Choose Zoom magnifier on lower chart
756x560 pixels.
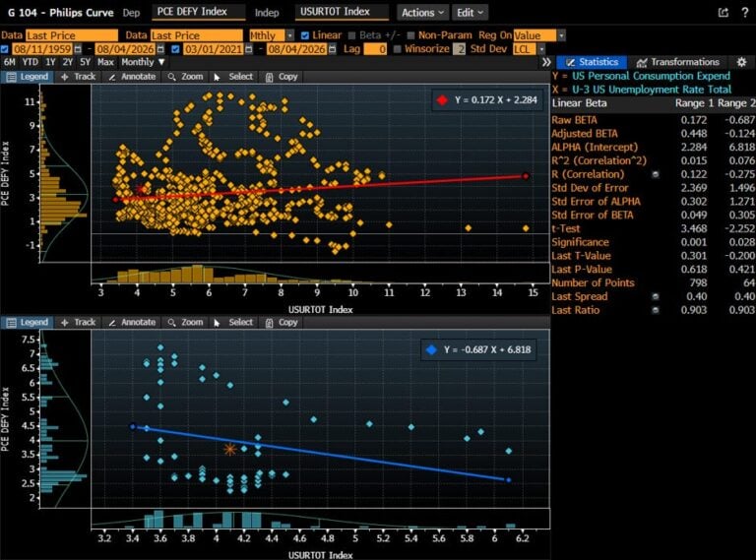185,323
